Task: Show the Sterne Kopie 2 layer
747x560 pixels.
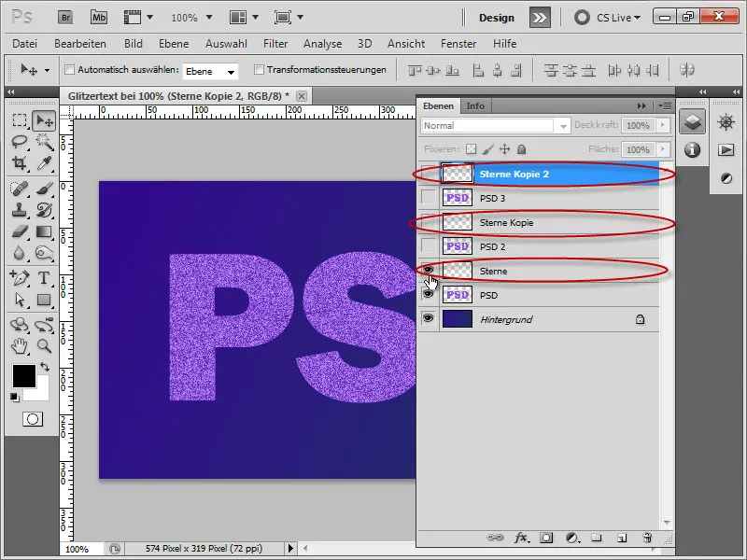Action: (429, 174)
